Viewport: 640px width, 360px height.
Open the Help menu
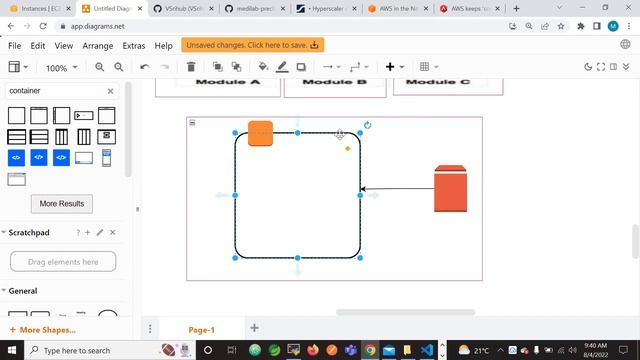click(163, 46)
